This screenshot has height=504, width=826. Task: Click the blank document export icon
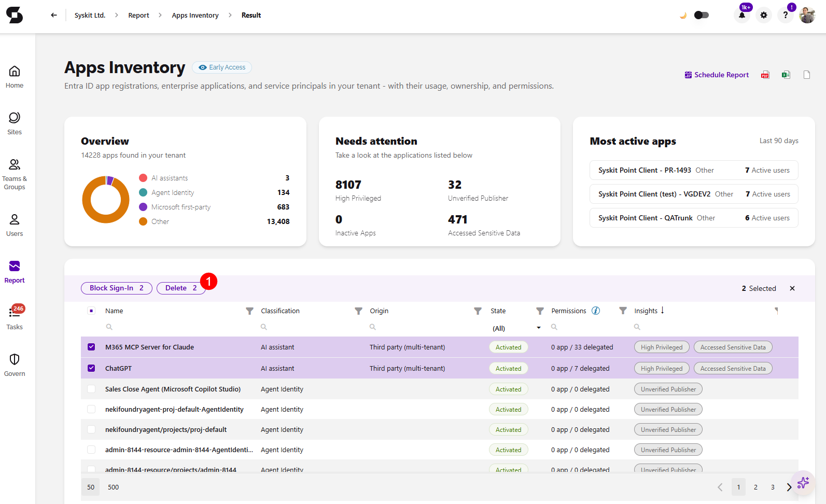pos(807,75)
